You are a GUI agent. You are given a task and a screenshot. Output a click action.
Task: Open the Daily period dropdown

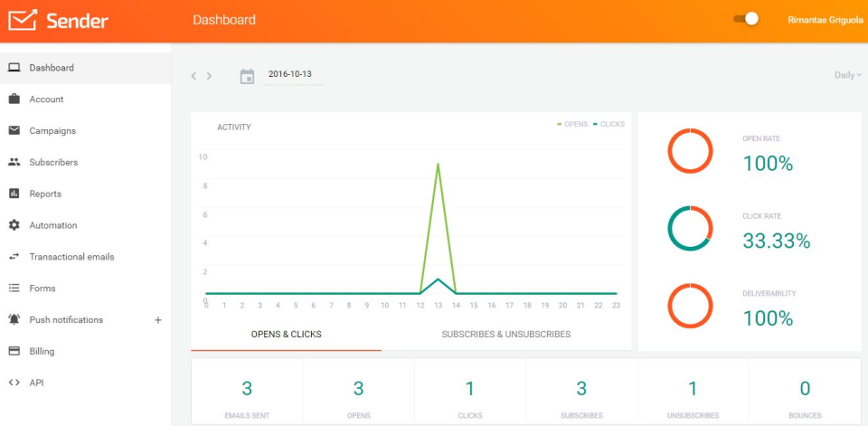847,75
